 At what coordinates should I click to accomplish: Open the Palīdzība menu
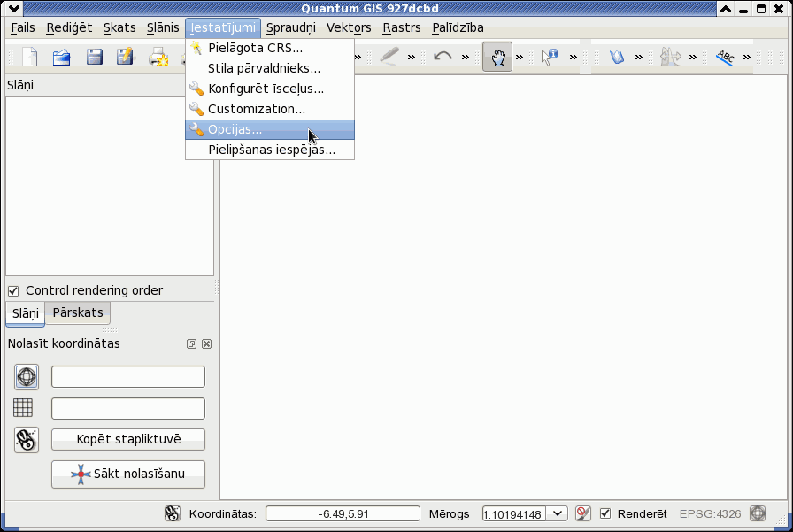click(458, 27)
